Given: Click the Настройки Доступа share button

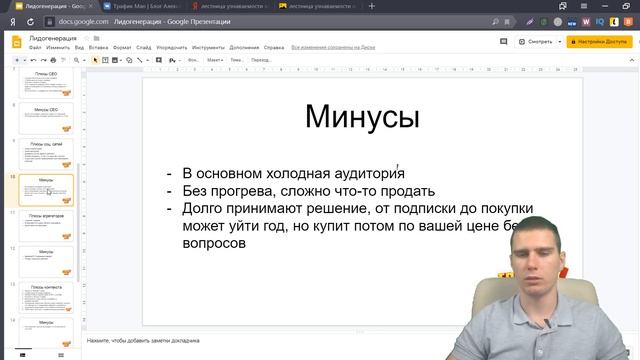Looking at the screenshot, I should pyautogui.click(x=599, y=42).
